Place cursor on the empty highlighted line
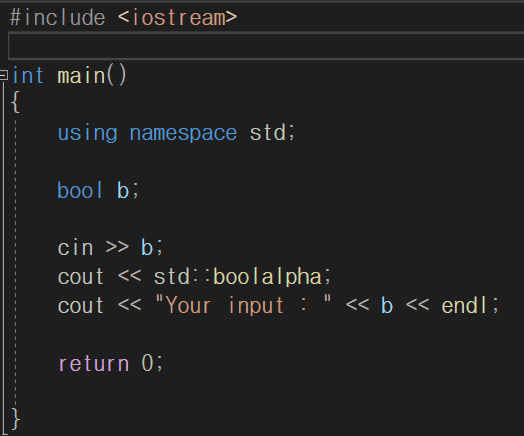Viewport: 524px width, 436px height. coord(266,46)
